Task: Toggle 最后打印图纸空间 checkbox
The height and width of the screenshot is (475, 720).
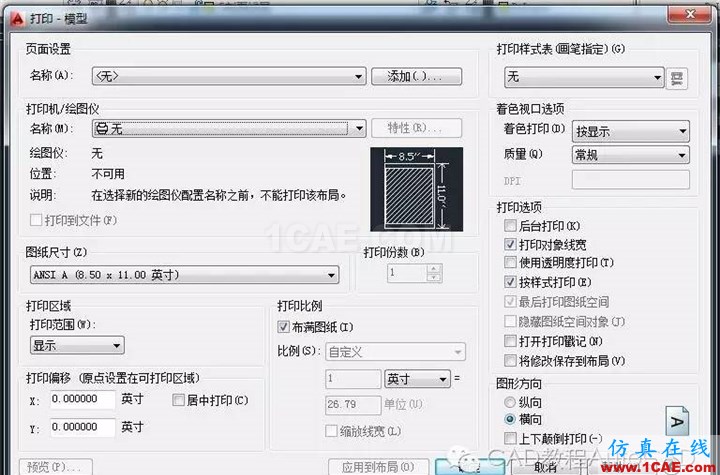Action: click(510, 301)
